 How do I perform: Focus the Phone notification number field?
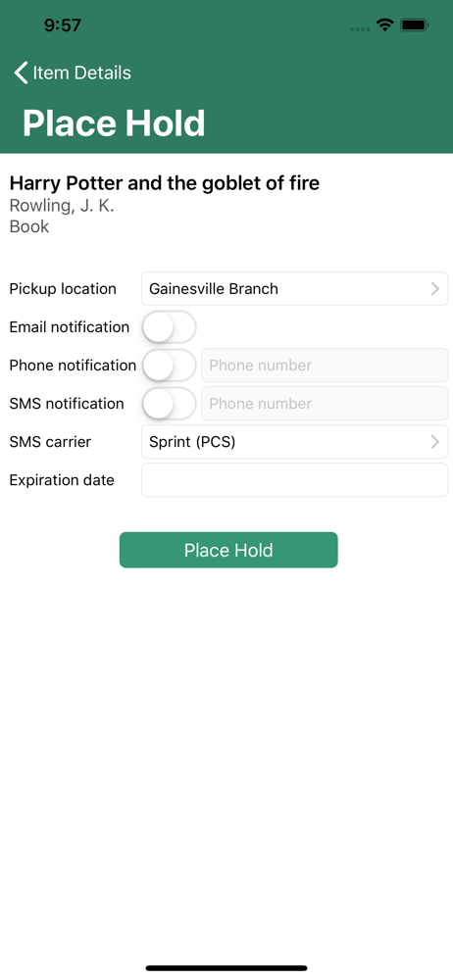click(325, 365)
